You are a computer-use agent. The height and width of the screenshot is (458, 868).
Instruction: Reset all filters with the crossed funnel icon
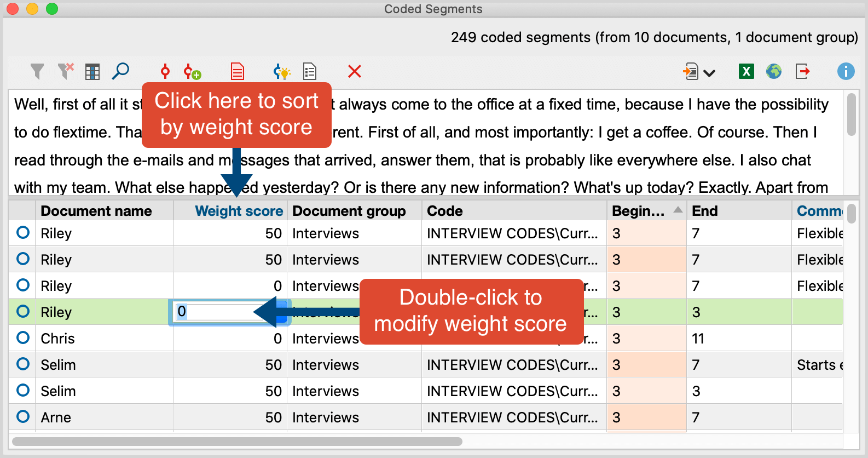(x=66, y=71)
